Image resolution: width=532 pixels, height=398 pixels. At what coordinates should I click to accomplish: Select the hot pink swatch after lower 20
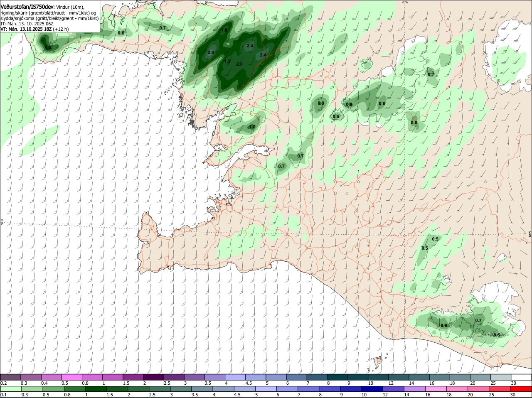click(479, 389)
